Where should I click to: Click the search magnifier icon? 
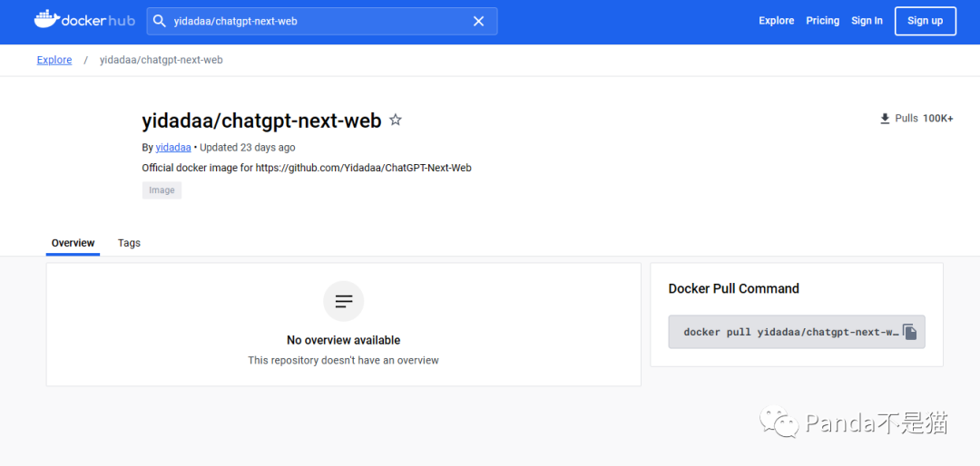coord(160,21)
